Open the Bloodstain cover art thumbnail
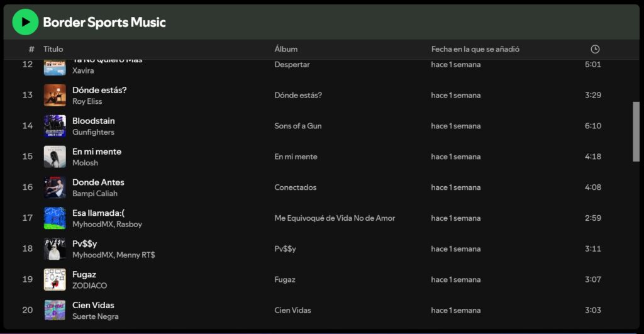Image resolution: width=644 pixels, height=334 pixels. coord(55,126)
